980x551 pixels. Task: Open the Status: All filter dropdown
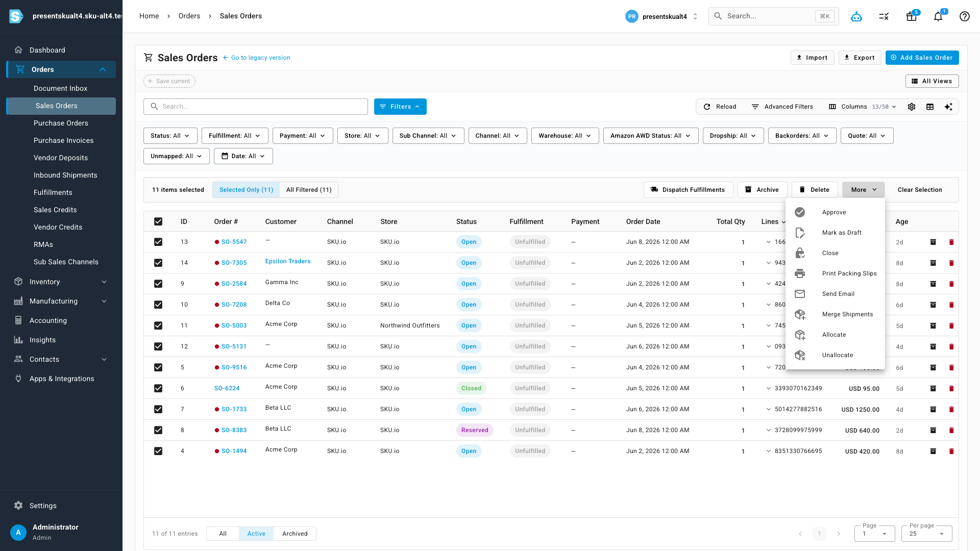click(x=170, y=136)
